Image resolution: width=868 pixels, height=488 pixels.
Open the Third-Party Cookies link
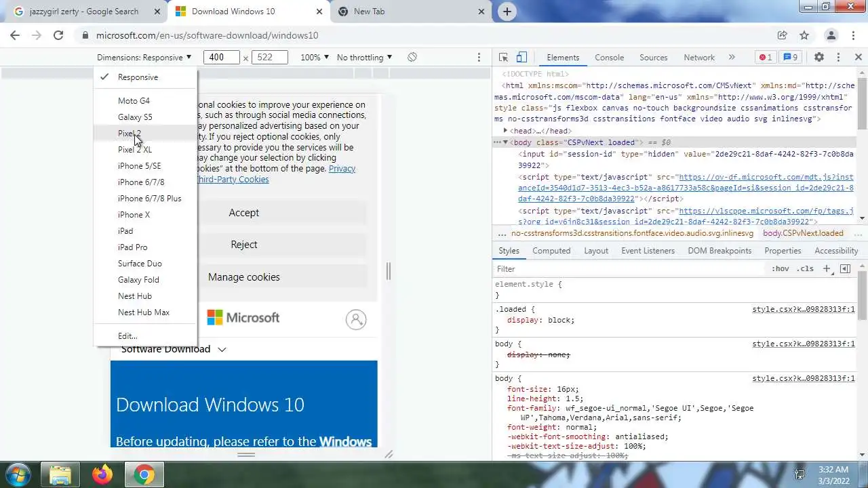[233, 180]
